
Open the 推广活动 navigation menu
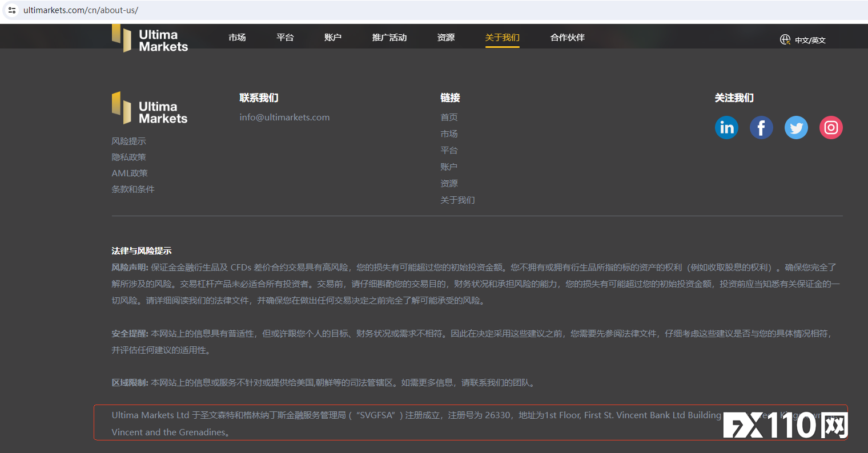pyautogui.click(x=389, y=38)
